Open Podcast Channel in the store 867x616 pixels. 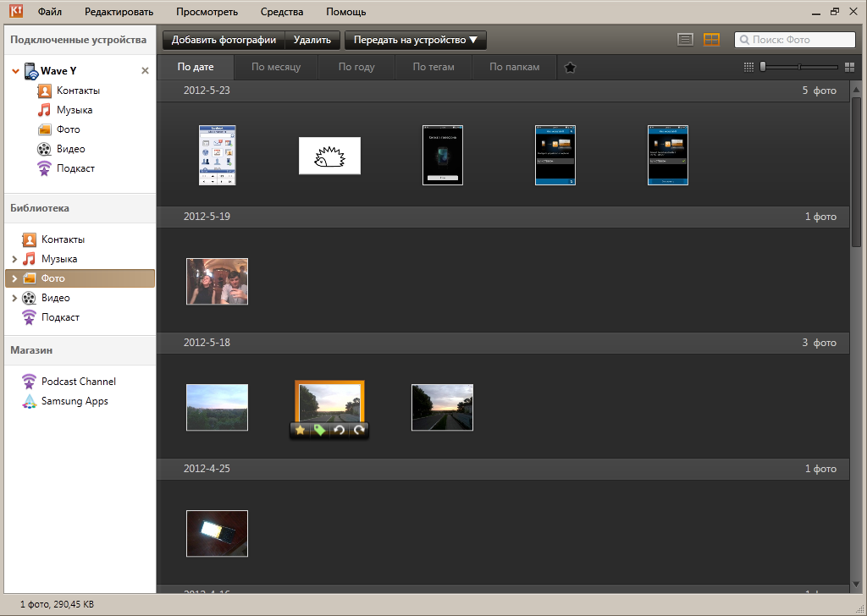pos(78,382)
